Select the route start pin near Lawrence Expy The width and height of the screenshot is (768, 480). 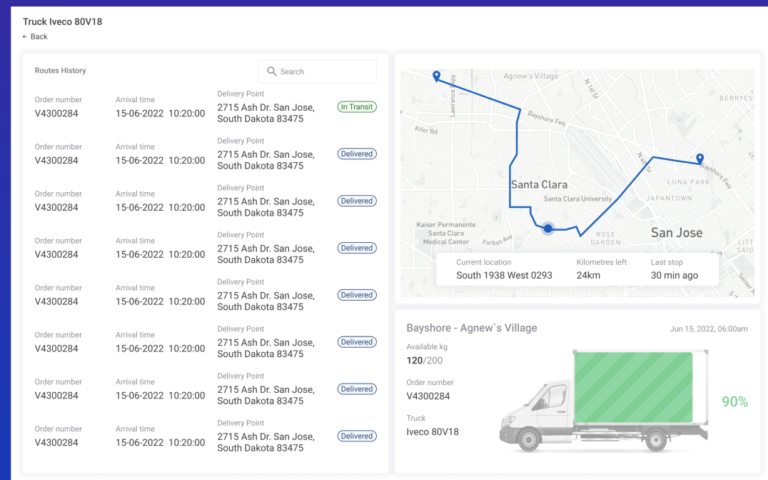[x=436, y=77]
